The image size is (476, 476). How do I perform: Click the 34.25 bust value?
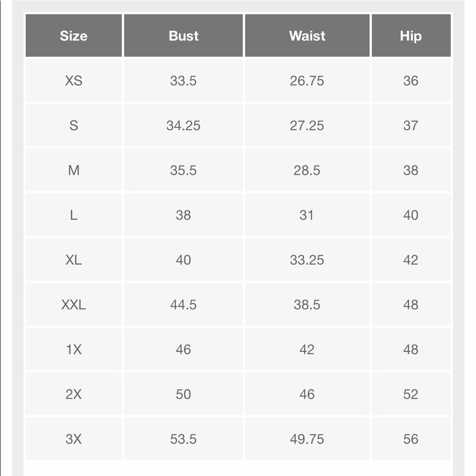point(183,125)
